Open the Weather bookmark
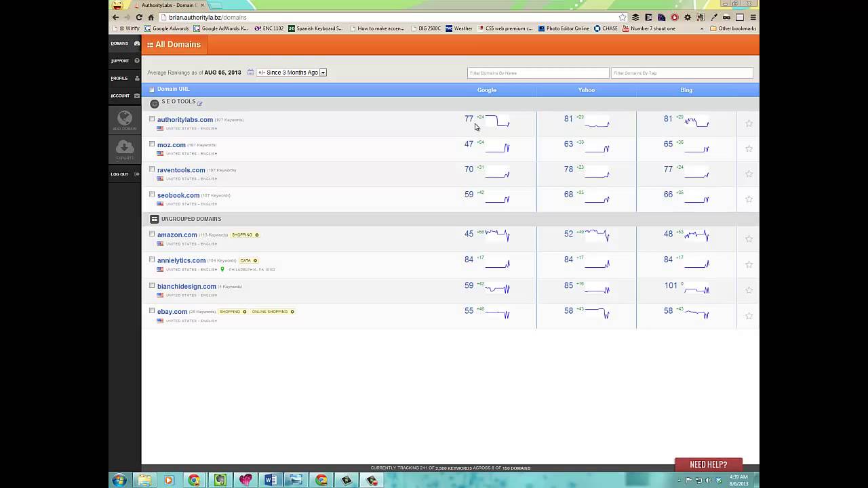The width and height of the screenshot is (868, 488). tap(459, 28)
